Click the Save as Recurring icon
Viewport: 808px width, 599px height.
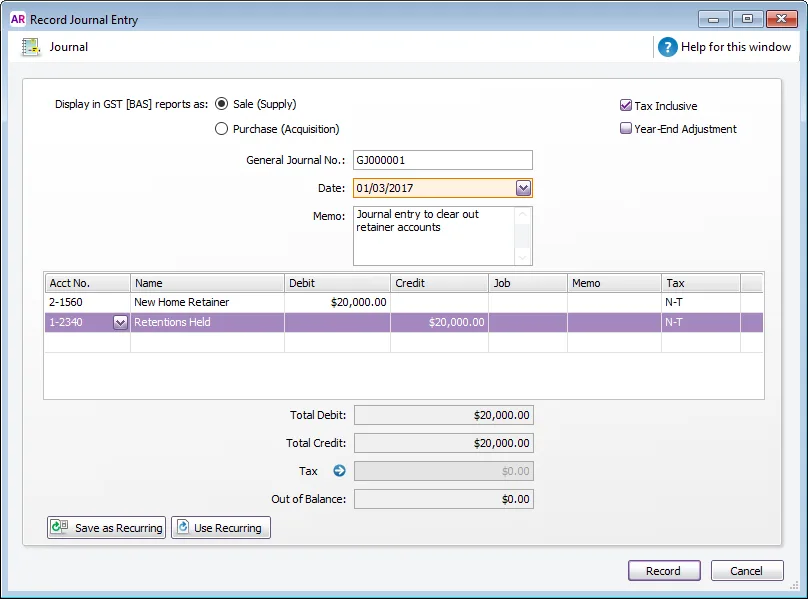(x=59, y=527)
